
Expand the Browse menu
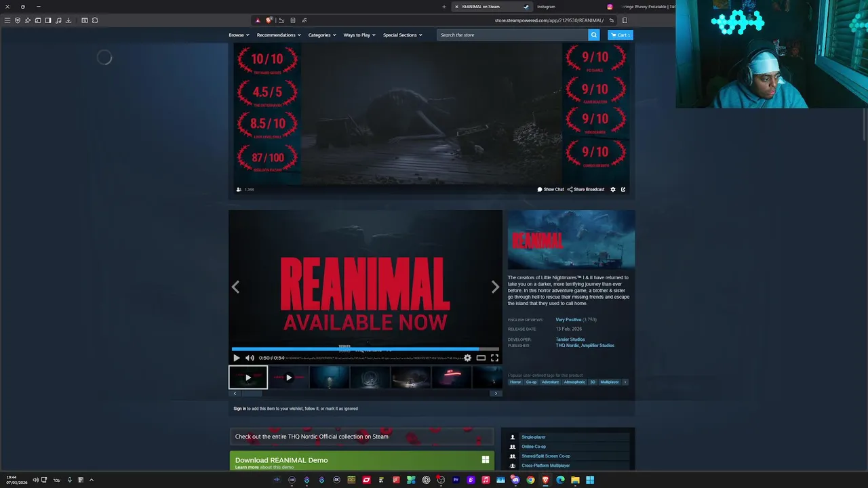[x=239, y=35]
